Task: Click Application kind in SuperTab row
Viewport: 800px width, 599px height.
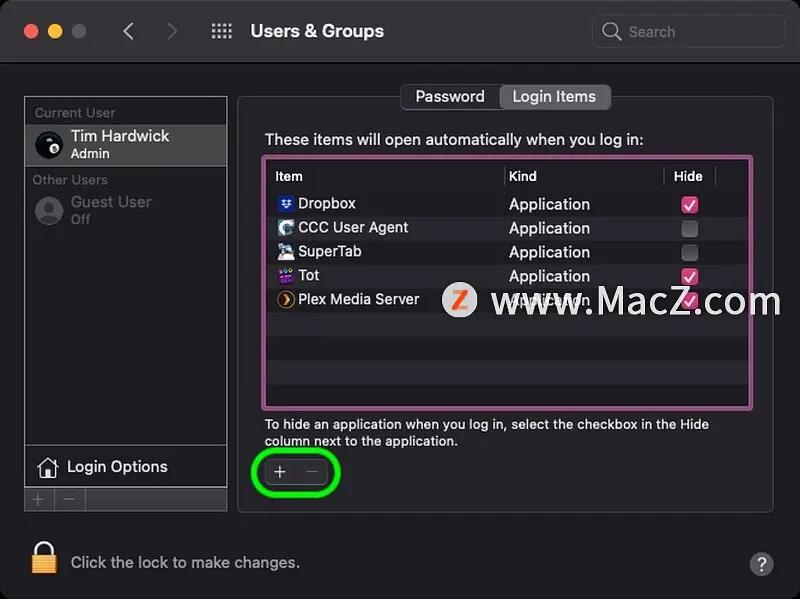Action: pos(549,253)
